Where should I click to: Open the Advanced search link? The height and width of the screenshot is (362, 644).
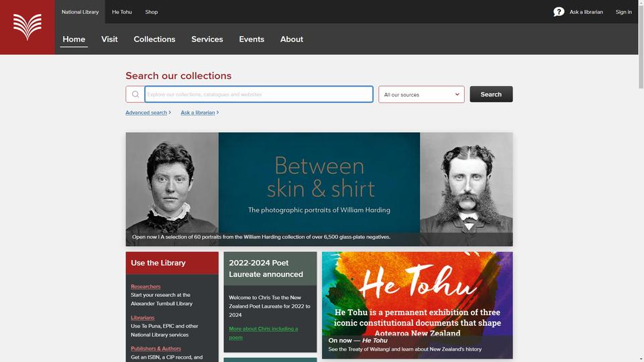point(146,113)
